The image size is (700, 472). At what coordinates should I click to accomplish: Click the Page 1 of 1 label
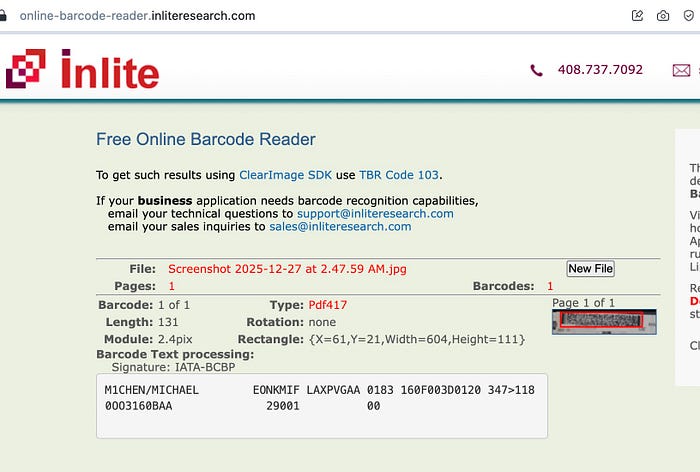583,303
